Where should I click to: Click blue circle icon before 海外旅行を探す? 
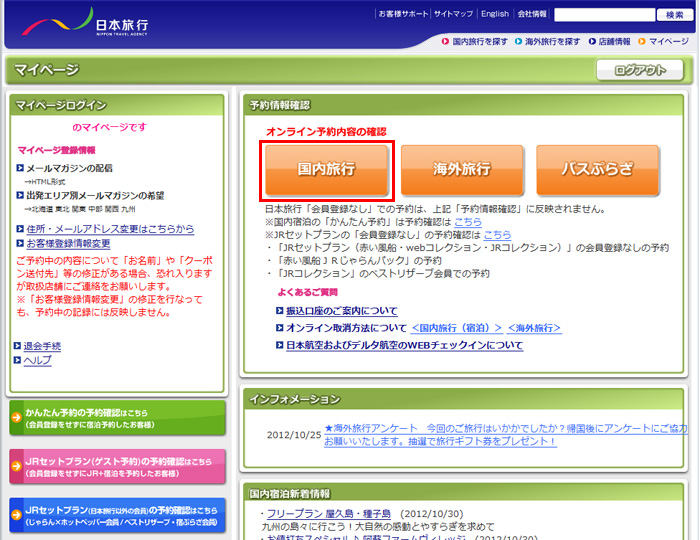tap(518, 42)
